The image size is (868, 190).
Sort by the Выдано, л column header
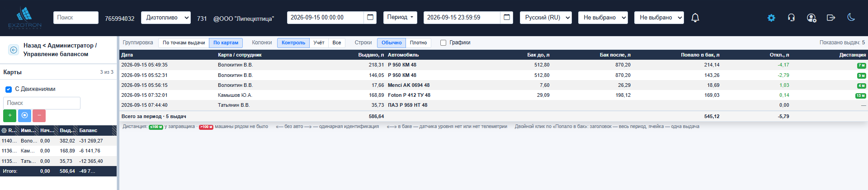[x=371, y=55]
